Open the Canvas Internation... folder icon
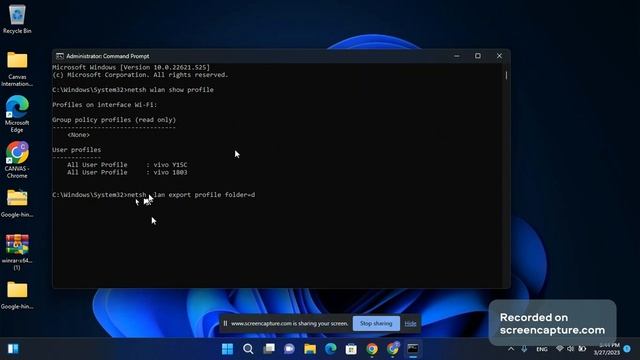The height and width of the screenshot is (360, 640). point(17,69)
